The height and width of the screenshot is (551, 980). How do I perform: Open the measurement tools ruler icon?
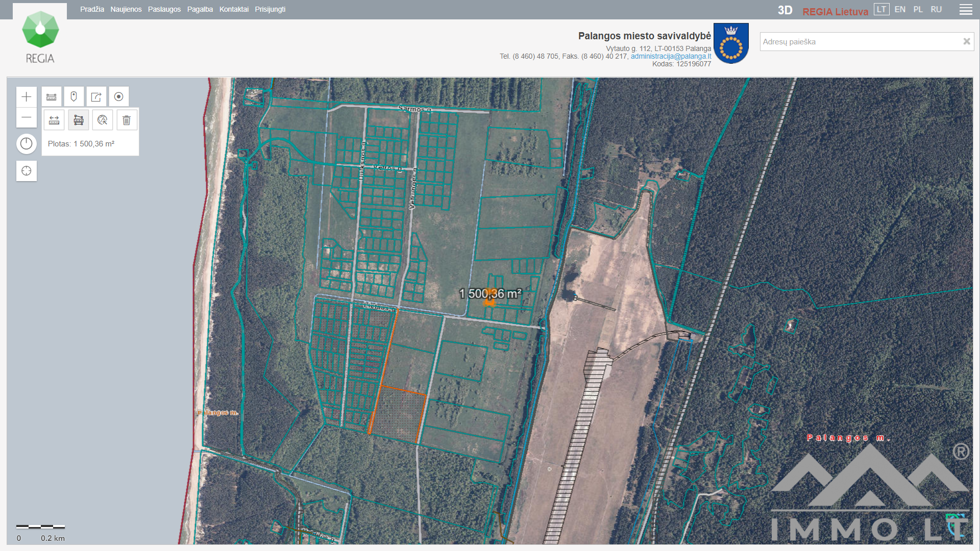coord(52,97)
